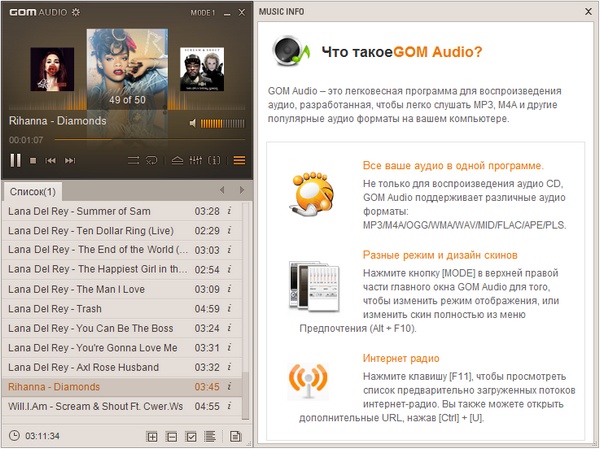The height and width of the screenshot is (449, 600).
Task: Click the GOM paw with earphones icon
Action: point(311,194)
